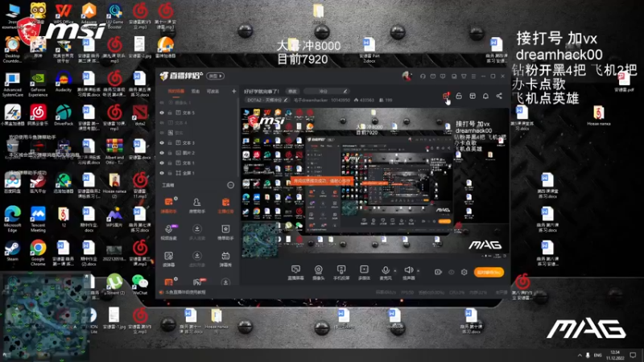Add a 直播屏幕 screen capture source
This screenshot has height=362, width=644.
click(295, 273)
